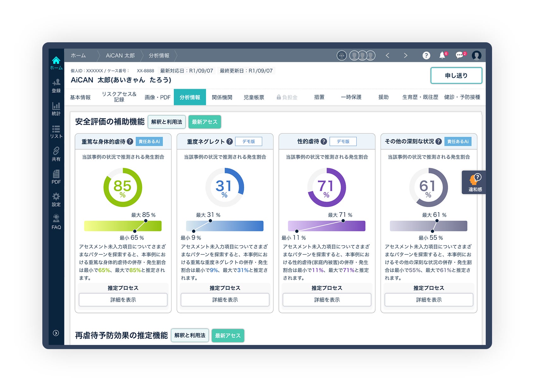Screen dimensions: 535x392
Task: Switch to 援助 tab
Action: tap(383, 97)
